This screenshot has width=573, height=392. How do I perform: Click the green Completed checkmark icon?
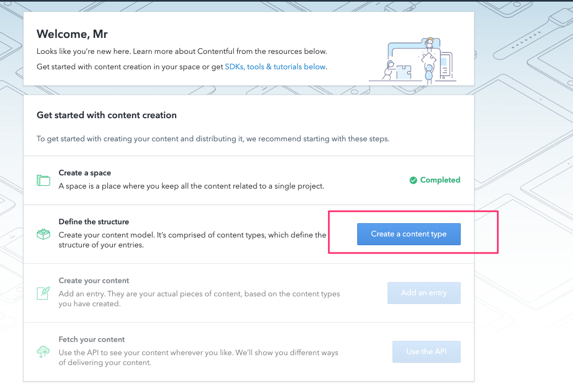click(x=413, y=180)
